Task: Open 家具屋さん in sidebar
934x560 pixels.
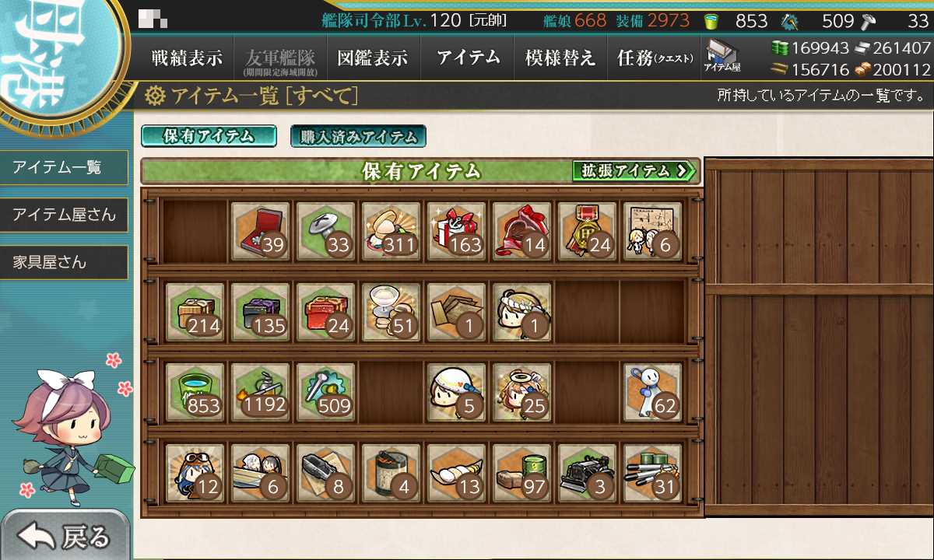Action: 64,262
